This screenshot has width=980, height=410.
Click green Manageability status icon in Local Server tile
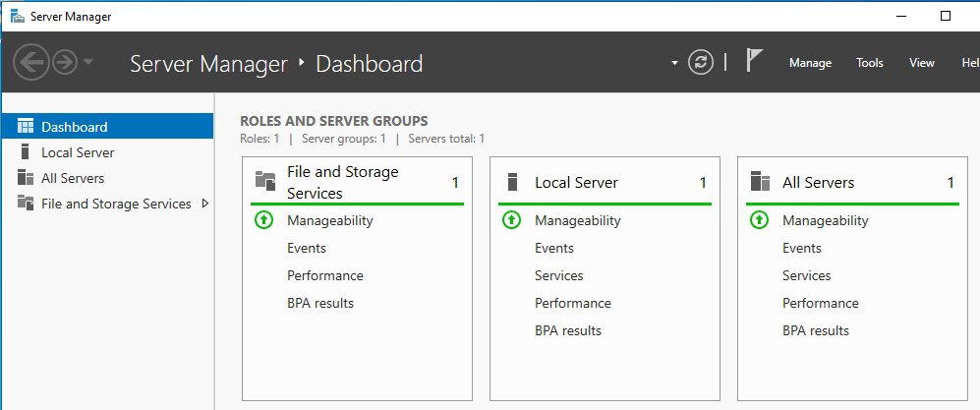point(511,220)
